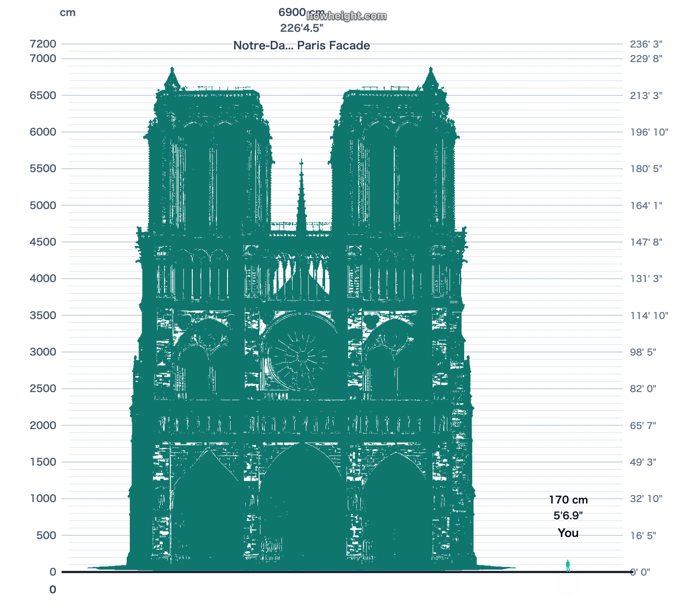The width and height of the screenshot is (693, 616).
Task: Click the 82' 0" feet label
Action: tap(643, 389)
